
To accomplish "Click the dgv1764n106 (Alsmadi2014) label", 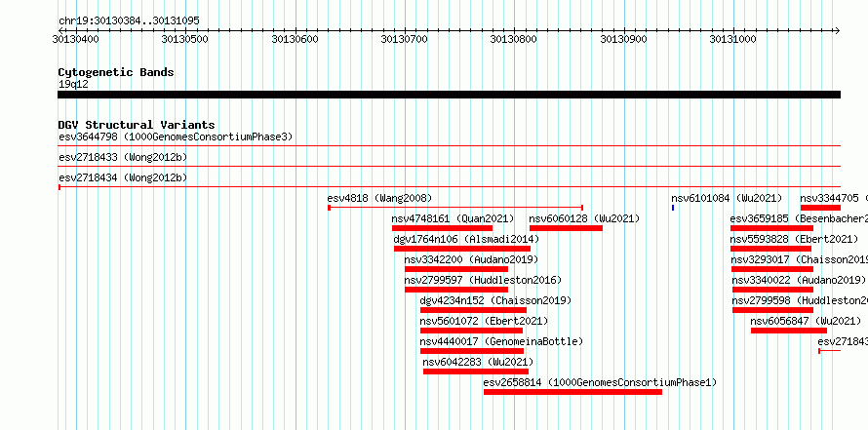I will (466, 239).
